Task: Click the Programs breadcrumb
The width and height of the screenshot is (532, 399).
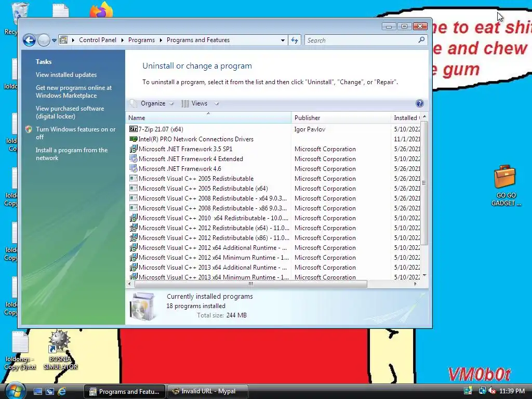Action: (x=141, y=40)
